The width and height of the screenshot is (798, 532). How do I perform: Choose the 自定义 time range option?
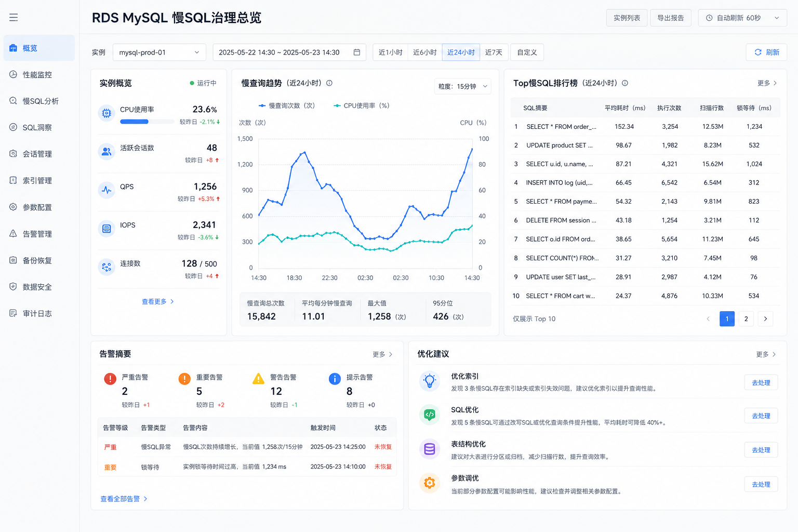coord(527,52)
